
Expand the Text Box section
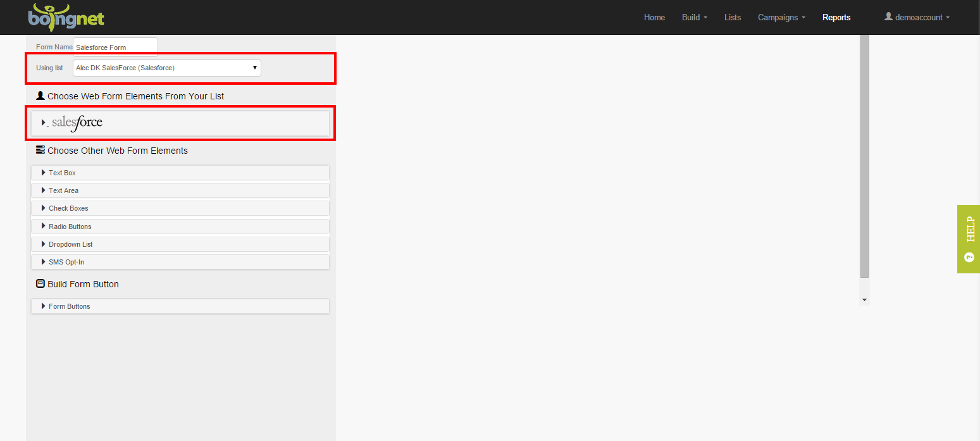[x=180, y=173]
